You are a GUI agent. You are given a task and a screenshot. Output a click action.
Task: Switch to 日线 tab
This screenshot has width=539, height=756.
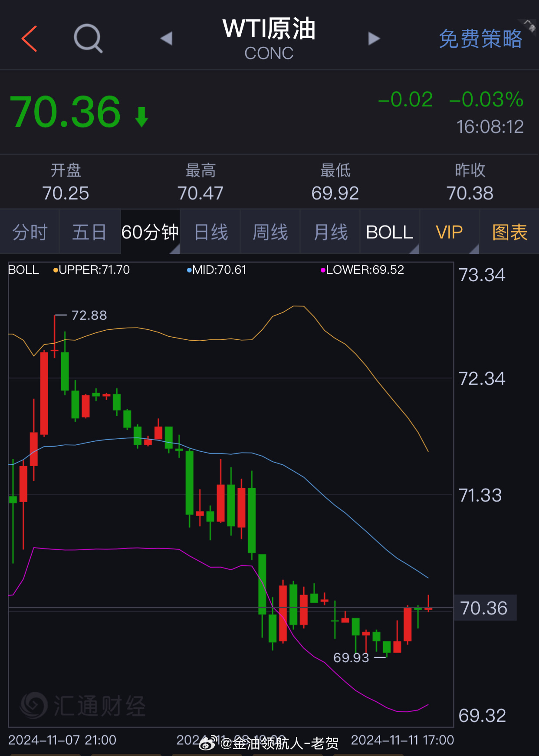click(x=210, y=232)
